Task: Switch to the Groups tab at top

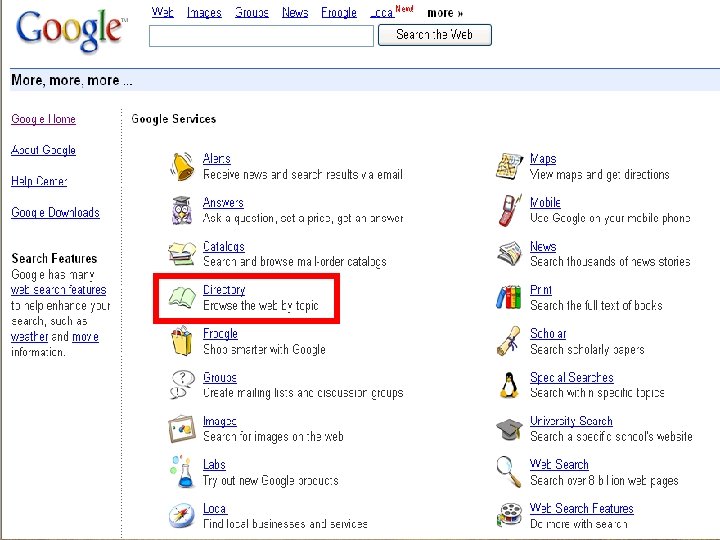Action: [252, 12]
